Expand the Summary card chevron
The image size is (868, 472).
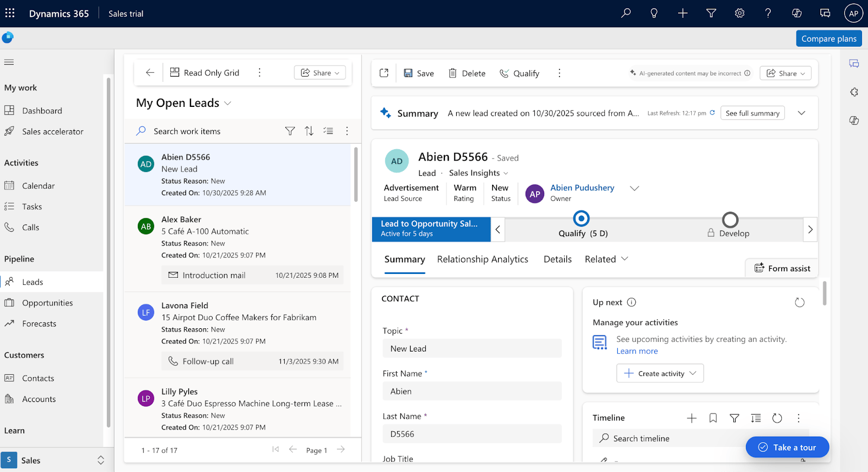tap(801, 113)
